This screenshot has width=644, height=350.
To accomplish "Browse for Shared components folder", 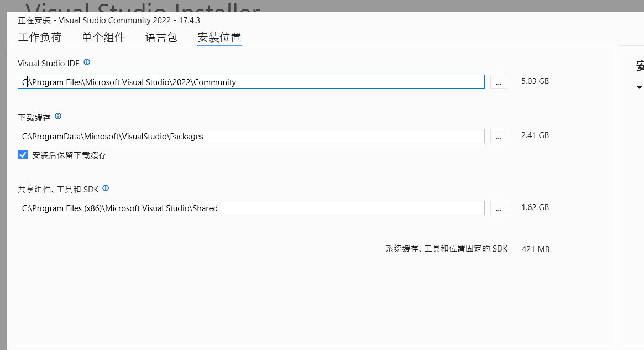I will (499, 208).
